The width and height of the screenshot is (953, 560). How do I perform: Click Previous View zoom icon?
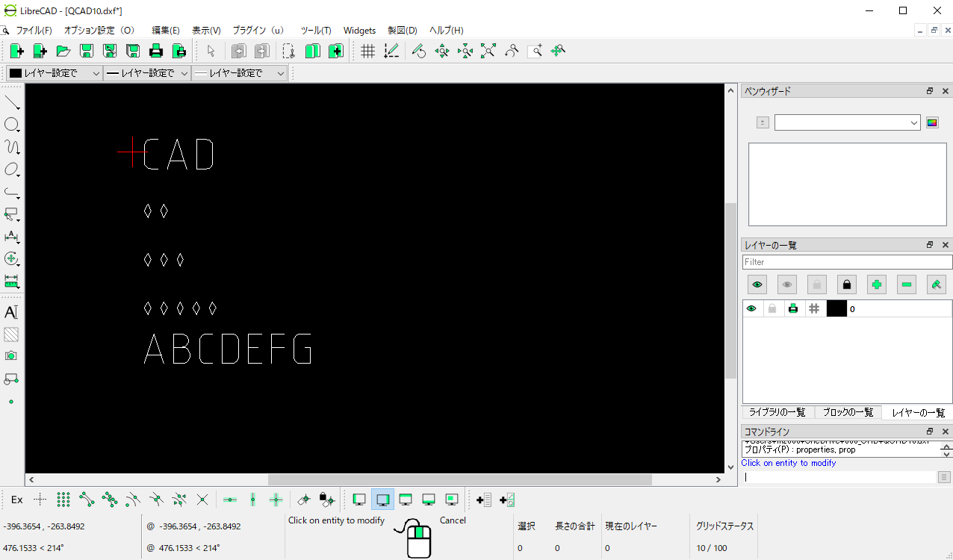(x=512, y=51)
